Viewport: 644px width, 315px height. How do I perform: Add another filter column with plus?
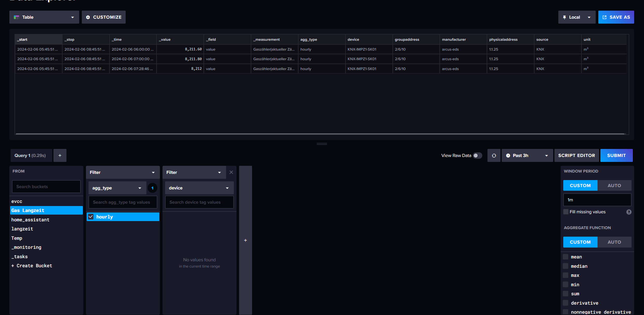coord(245,240)
